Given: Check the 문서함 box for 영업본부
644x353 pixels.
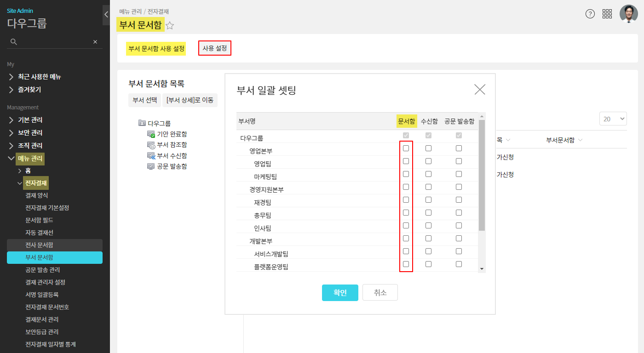Looking at the screenshot, I should click(406, 148).
